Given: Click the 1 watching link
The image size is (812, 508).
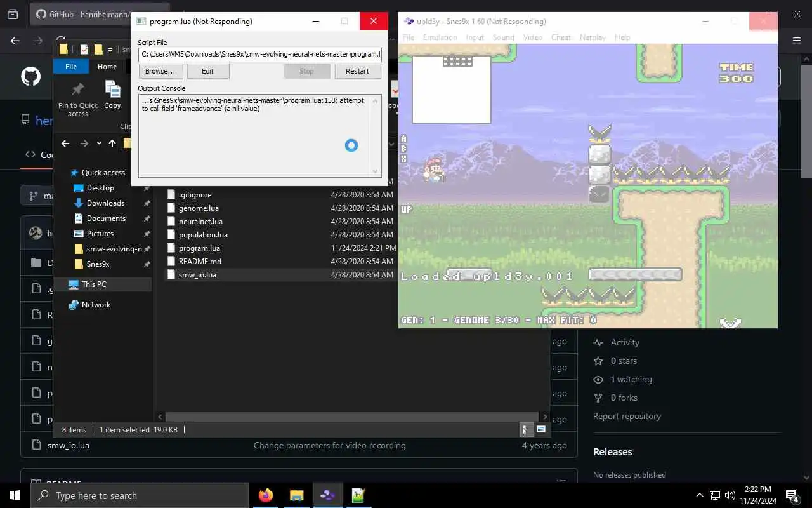Looking at the screenshot, I should (x=631, y=379).
